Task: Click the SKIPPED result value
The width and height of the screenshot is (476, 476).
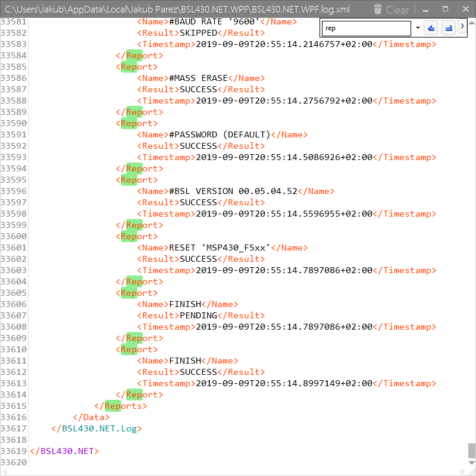Action: click(x=198, y=33)
